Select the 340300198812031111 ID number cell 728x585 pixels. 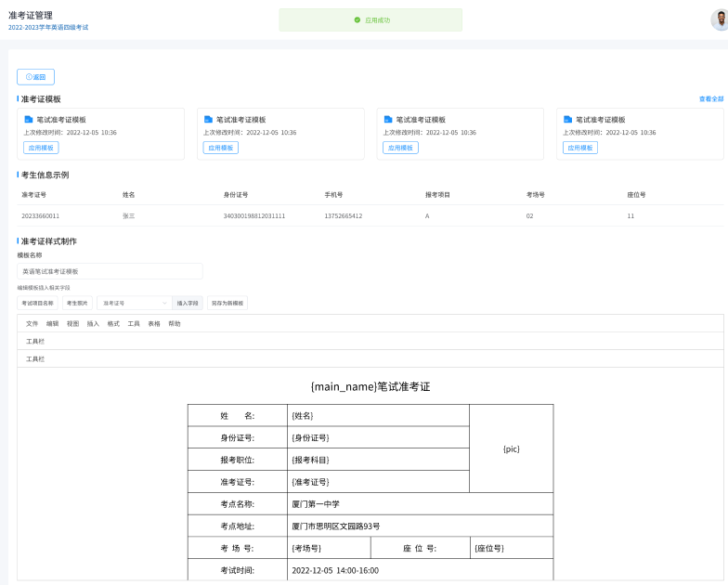tap(254, 215)
